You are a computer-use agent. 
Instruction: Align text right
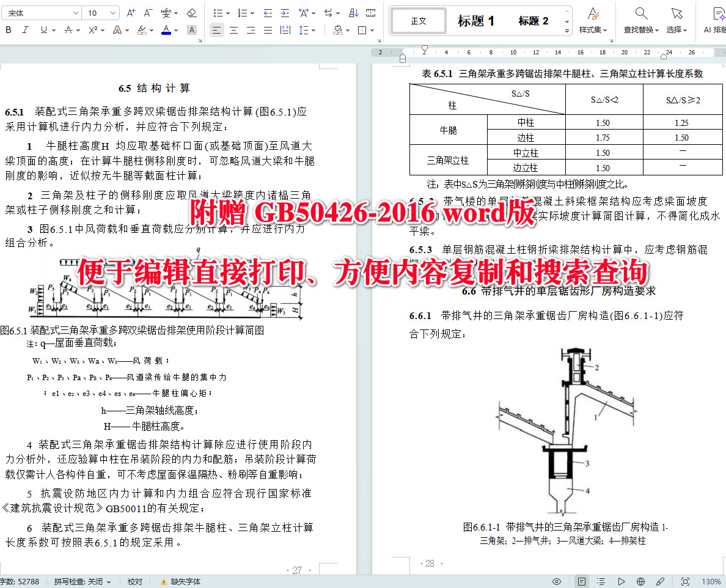(251, 30)
